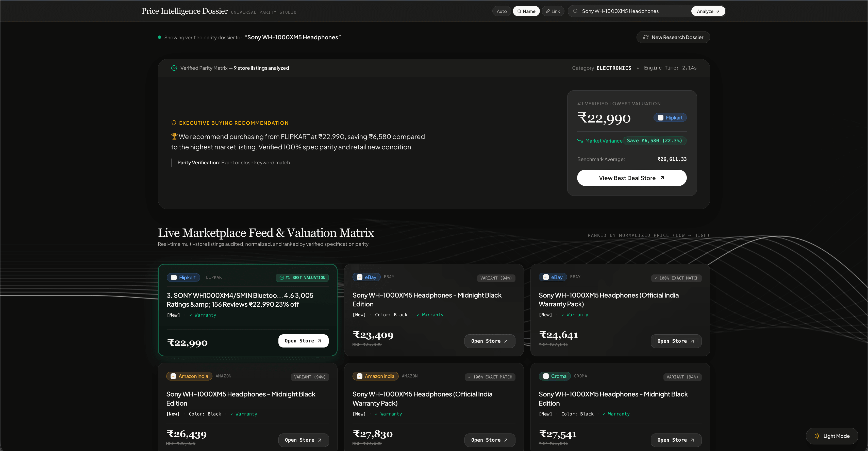
Task: Toggle Light Mode
Action: tap(832, 436)
